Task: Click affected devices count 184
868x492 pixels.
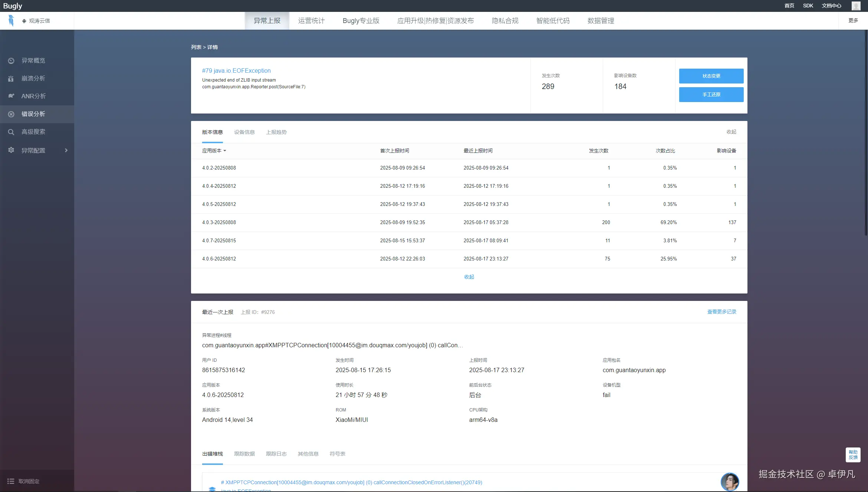Action: (x=620, y=87)
